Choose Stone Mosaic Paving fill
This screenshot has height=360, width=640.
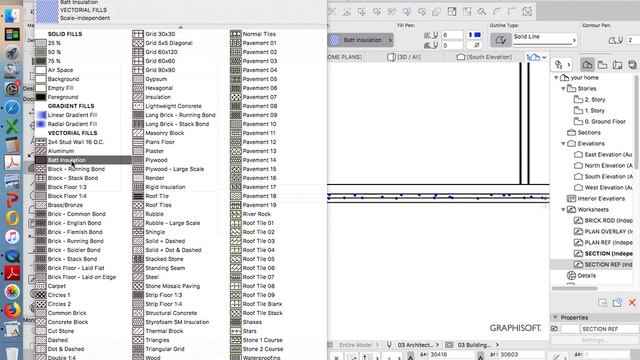click(x=172, y=286)
